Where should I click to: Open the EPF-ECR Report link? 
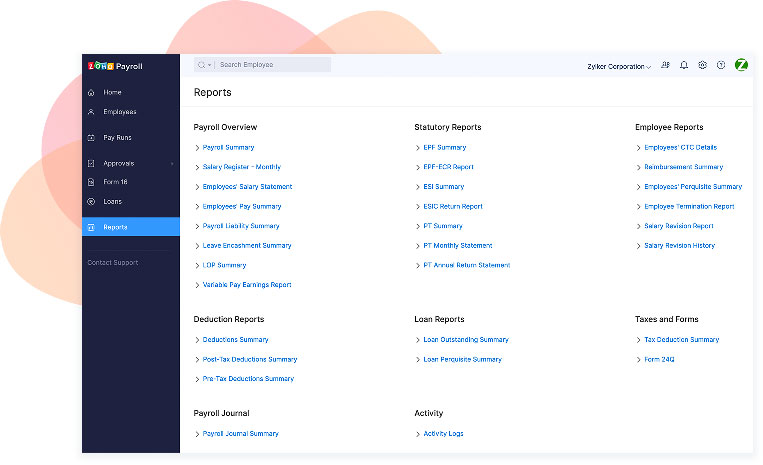point(448,167)
